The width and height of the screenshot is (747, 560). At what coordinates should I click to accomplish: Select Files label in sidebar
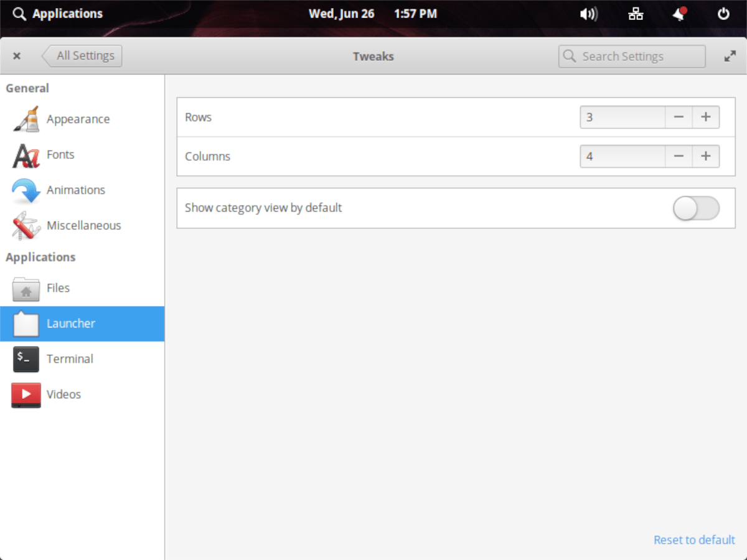tap(58, 287)
